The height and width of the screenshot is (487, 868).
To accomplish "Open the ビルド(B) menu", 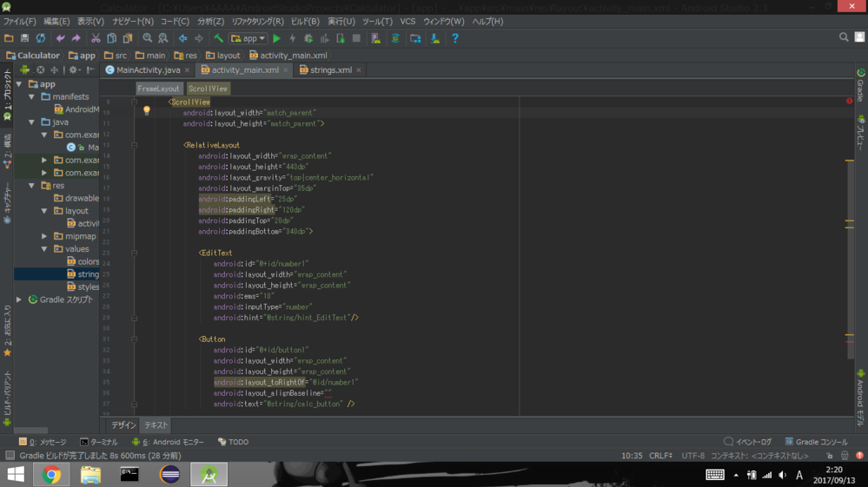I will point(305,21).
